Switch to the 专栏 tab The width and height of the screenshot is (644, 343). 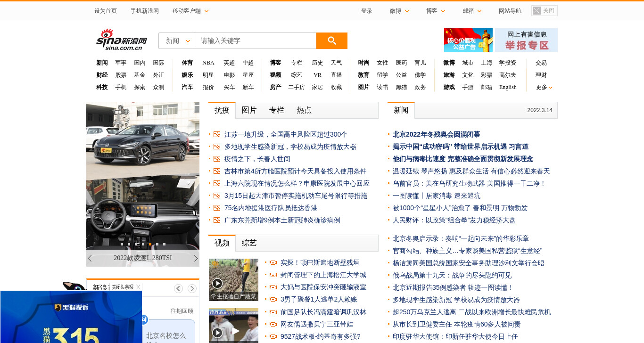277,110
